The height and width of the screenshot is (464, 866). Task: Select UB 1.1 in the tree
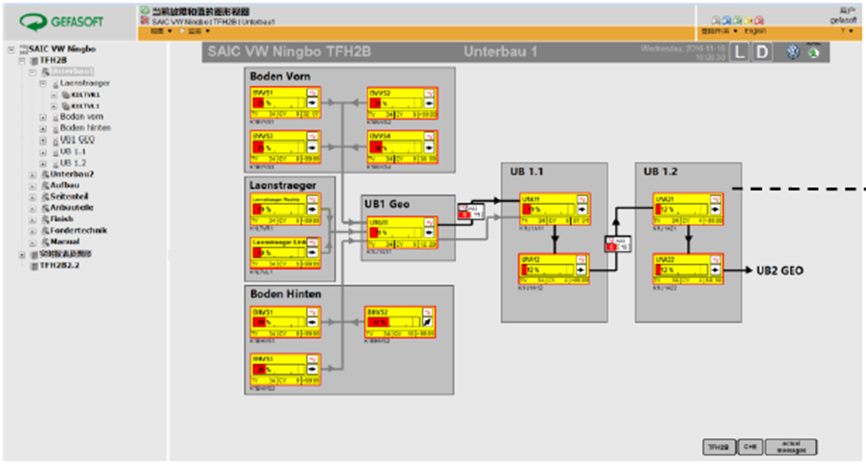click(x=73, y=151)
